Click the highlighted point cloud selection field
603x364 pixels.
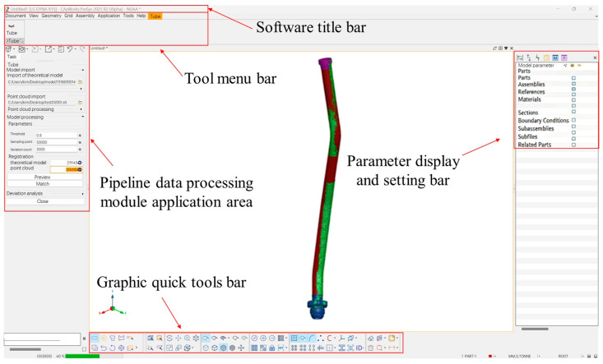tap(66, 169)
